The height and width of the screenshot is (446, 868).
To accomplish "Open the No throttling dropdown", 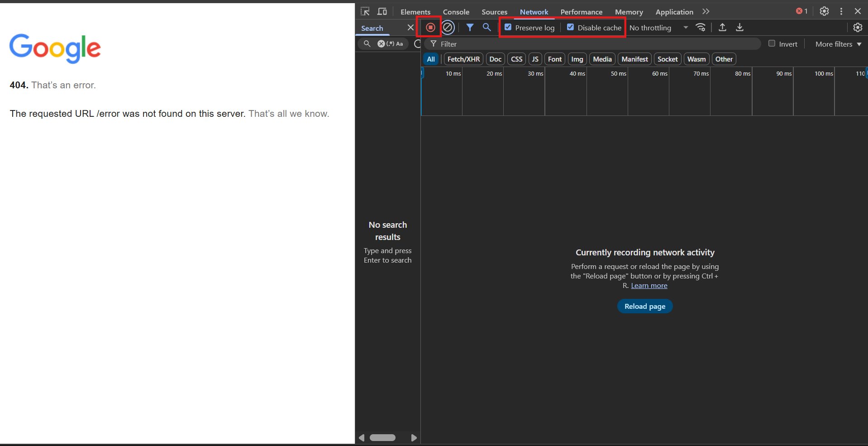I will (x=658, y=28).
